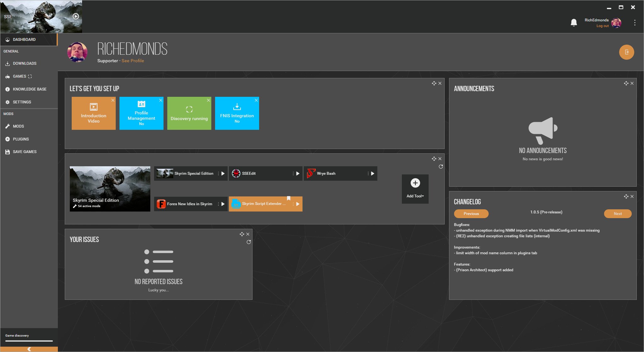Viewport: 644px width, 352px height.
Task: Drag the game discovery progress bar
Action: [28, 341]
